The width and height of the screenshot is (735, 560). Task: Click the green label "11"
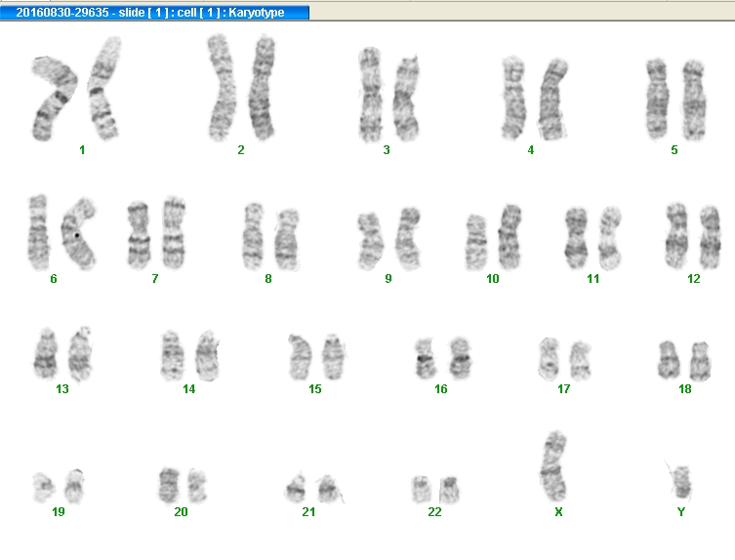(x=592, y=279)
